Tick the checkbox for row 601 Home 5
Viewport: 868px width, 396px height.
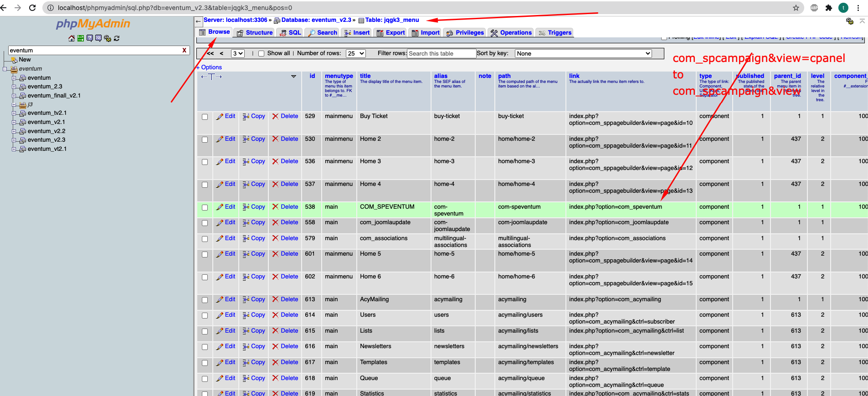(205, 255)
